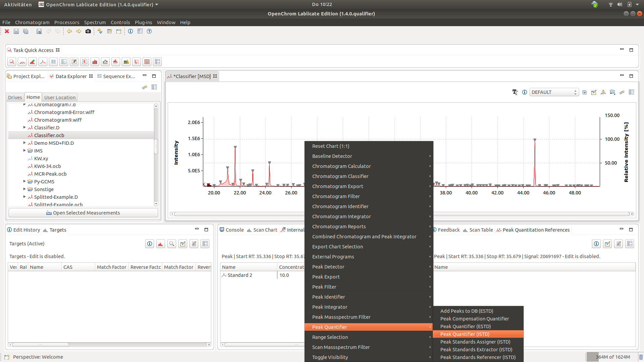
Task: Click the link arrows icon in Data Explorer toolbar
Action: coord(145,87)
